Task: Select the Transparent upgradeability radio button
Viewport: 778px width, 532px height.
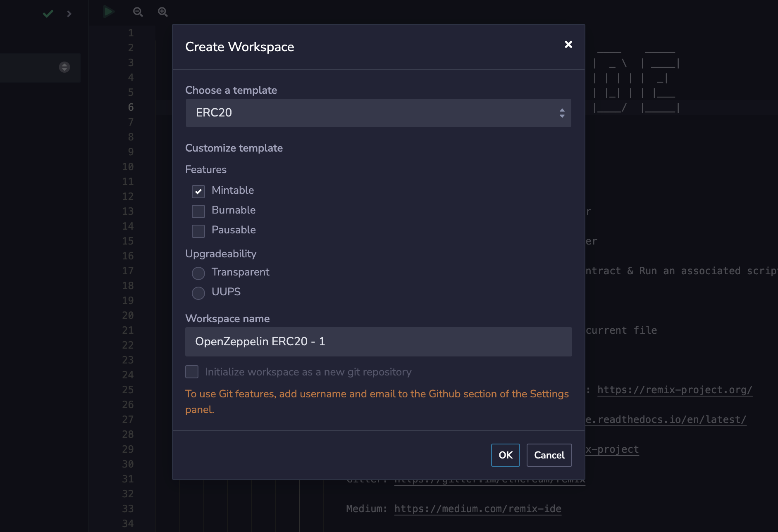Action: tap(198, 273)
